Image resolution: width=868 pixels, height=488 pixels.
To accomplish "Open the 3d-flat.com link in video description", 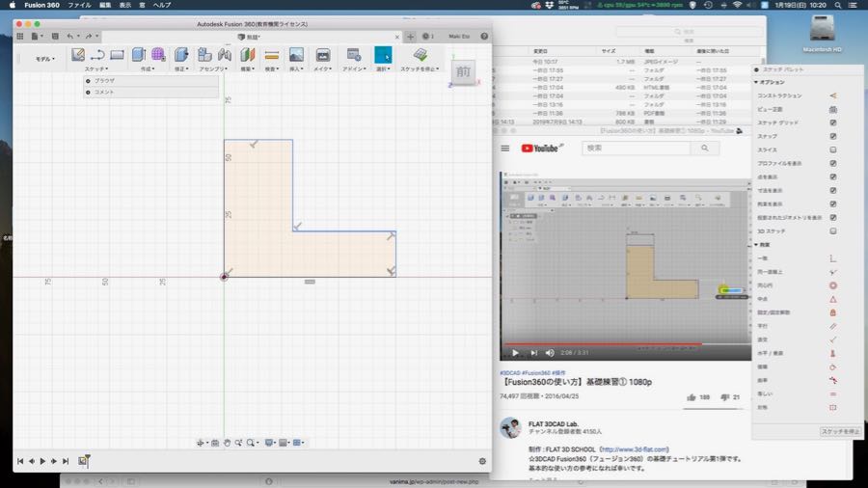I will point(635,449).
